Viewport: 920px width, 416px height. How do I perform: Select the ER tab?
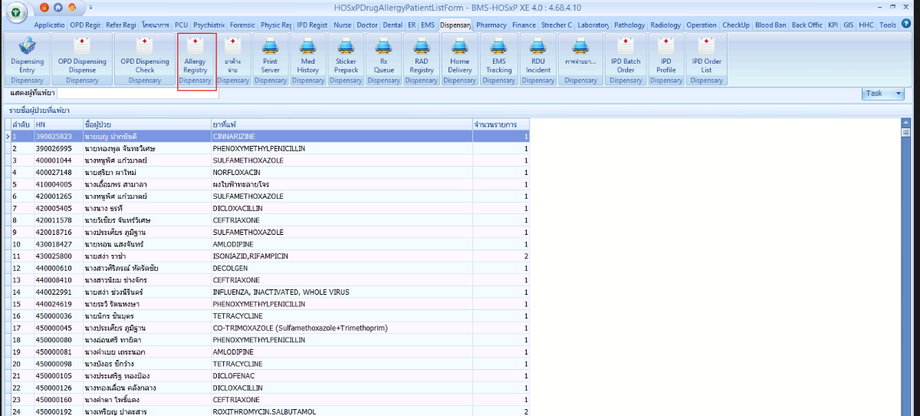[412, 25]
